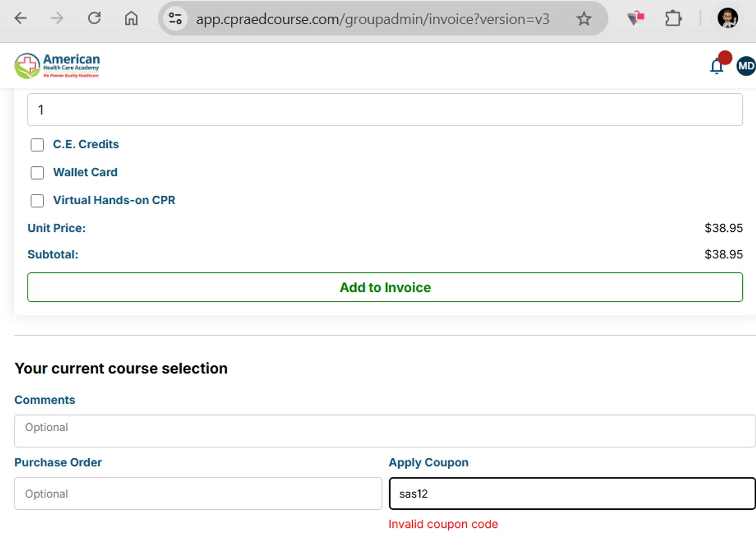
Task: Click the Invalid coupon code error message
Action: (x=443, y=524)
